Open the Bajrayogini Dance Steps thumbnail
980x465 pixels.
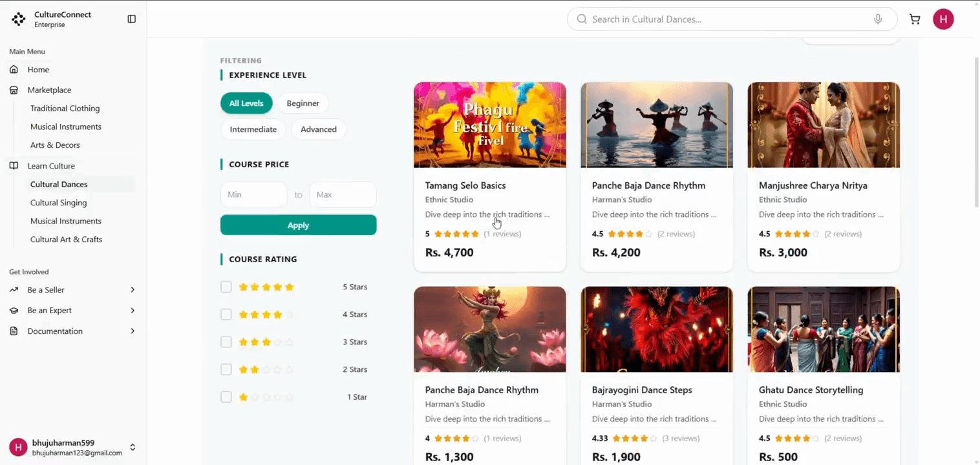coord(657,329)
